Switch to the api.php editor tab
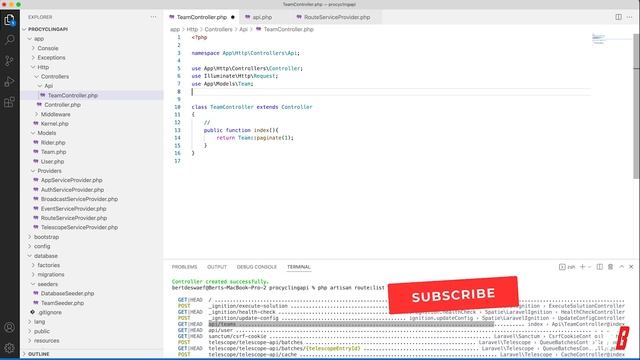The width and height of the screenshot is (640, 360). (x=262, y=17)
